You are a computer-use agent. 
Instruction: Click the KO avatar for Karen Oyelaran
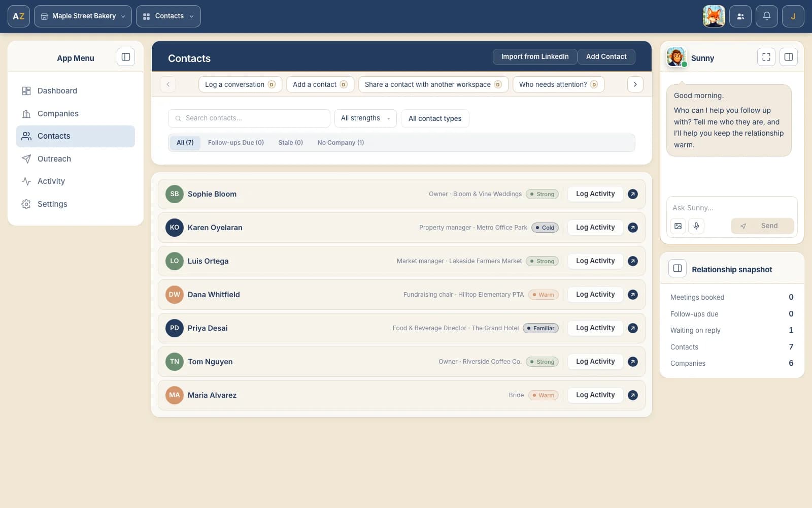click(x=175, y=228)
